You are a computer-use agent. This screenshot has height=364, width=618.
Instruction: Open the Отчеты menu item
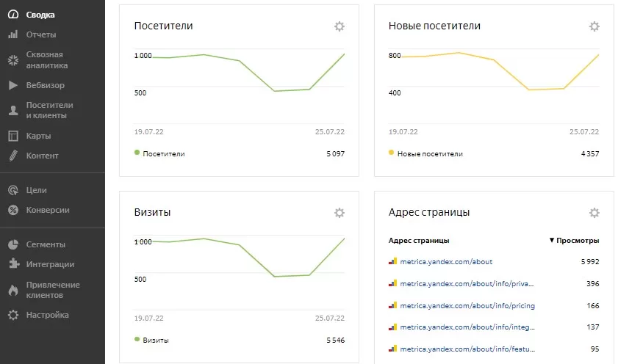tap(40, 34)
